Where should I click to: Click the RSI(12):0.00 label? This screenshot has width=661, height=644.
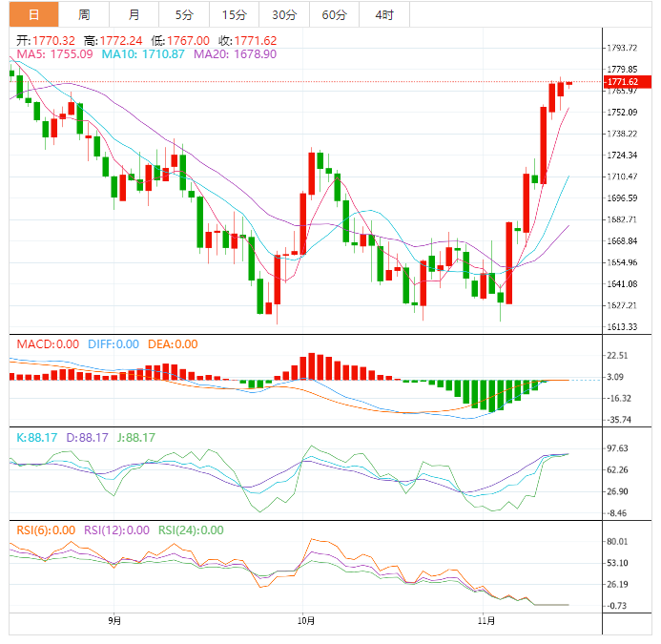pos(116,530)
